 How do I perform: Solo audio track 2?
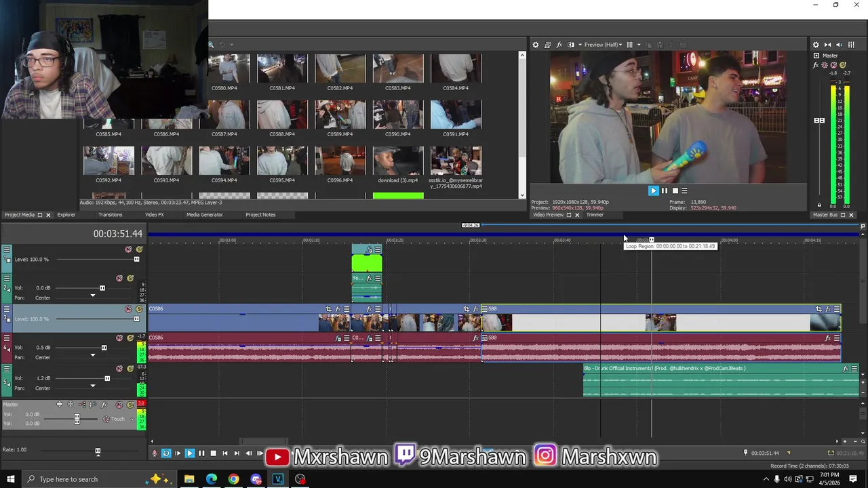click(x=130, y=278)
